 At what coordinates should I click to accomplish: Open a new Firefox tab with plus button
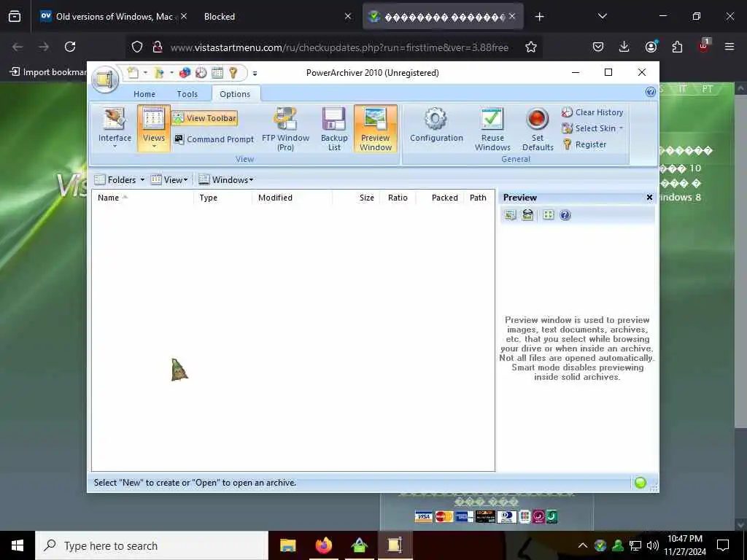539,17
